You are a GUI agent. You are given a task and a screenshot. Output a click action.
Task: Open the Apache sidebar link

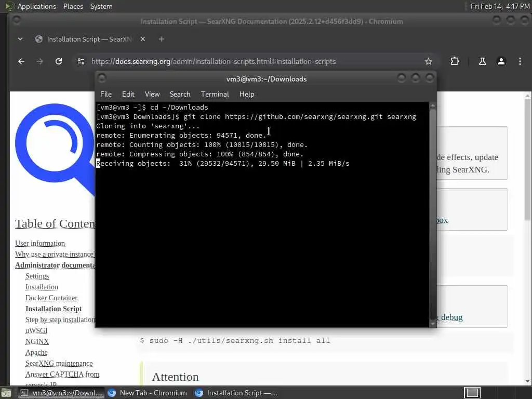point(36,352)
